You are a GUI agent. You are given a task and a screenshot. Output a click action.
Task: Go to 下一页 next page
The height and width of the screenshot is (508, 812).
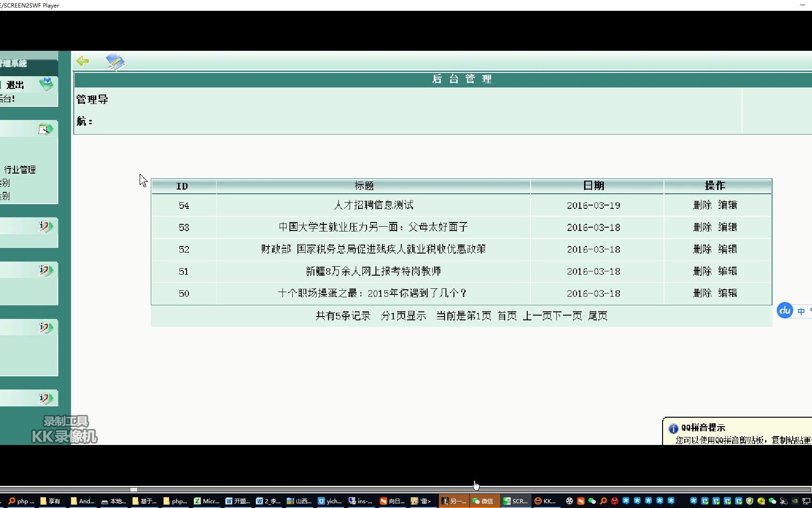pos(568,316)
